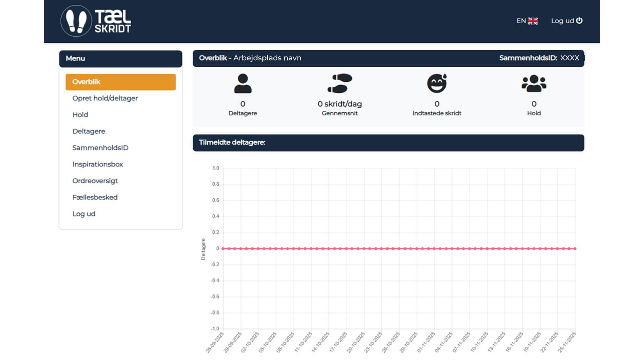Click the last chart point at 25-11-2025
The height and width of the screenshot is (362, 644).
point(575,249)
